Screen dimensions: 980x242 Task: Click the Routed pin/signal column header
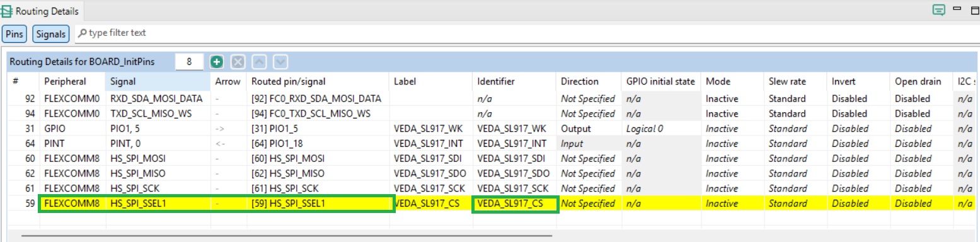click(x=318, y=81)
